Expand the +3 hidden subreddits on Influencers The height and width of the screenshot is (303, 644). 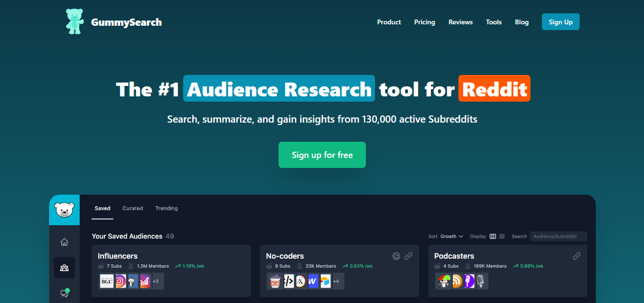[x=157, y=281]
